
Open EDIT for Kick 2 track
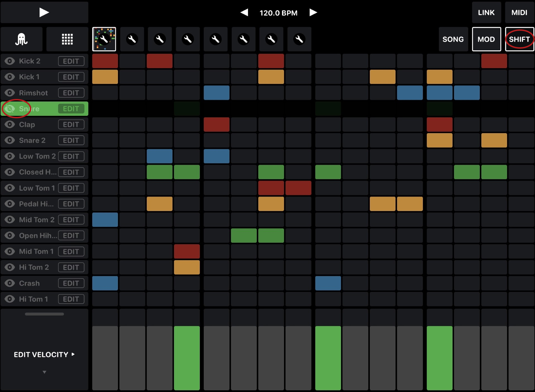point(71,61)
